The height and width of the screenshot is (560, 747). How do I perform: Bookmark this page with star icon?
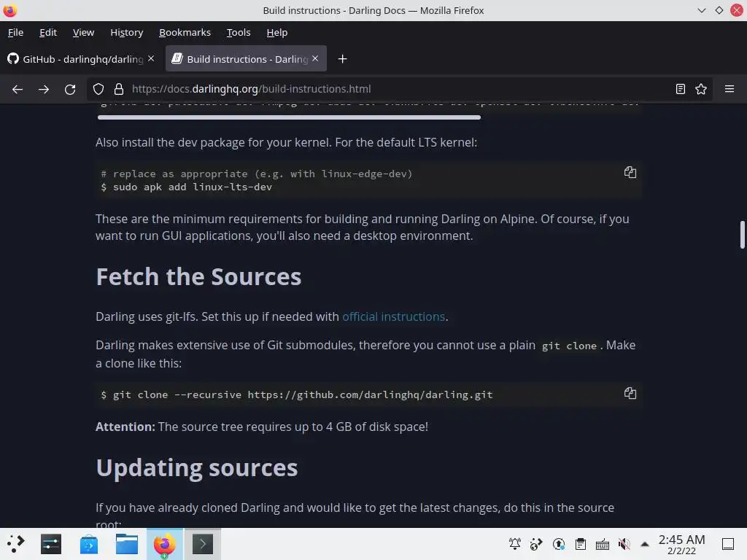tap(701, 89)
